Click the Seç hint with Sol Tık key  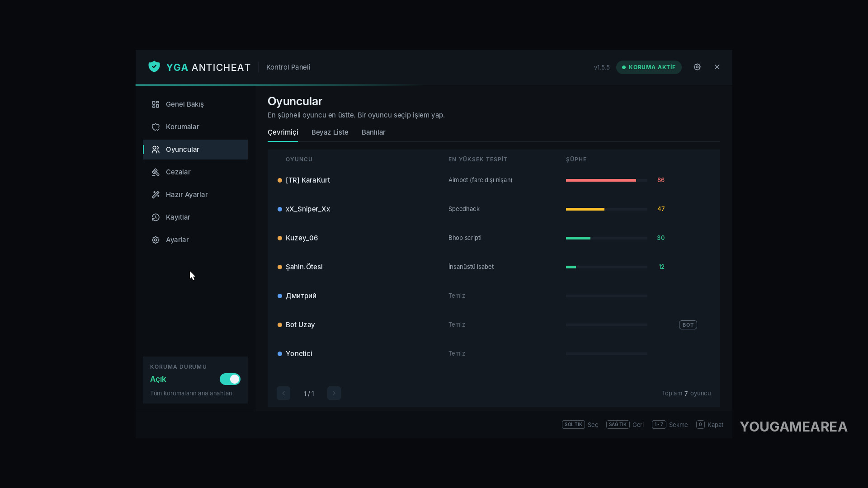[580, 425]
